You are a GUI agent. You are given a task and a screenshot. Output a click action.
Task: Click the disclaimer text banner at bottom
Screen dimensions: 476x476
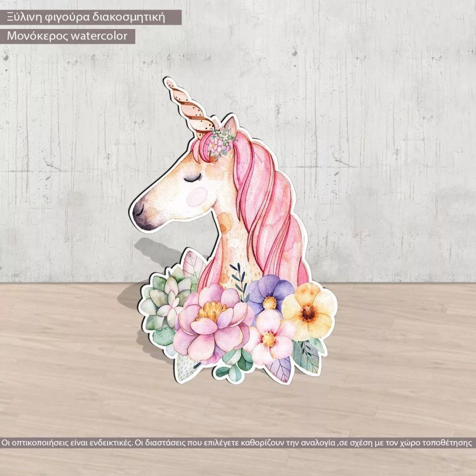point(238,443)
